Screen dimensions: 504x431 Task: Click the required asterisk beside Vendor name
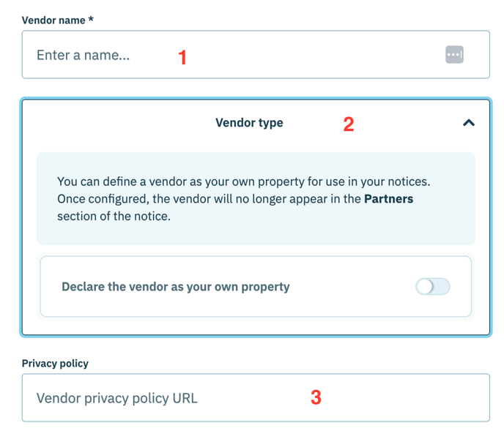point(91,19)
